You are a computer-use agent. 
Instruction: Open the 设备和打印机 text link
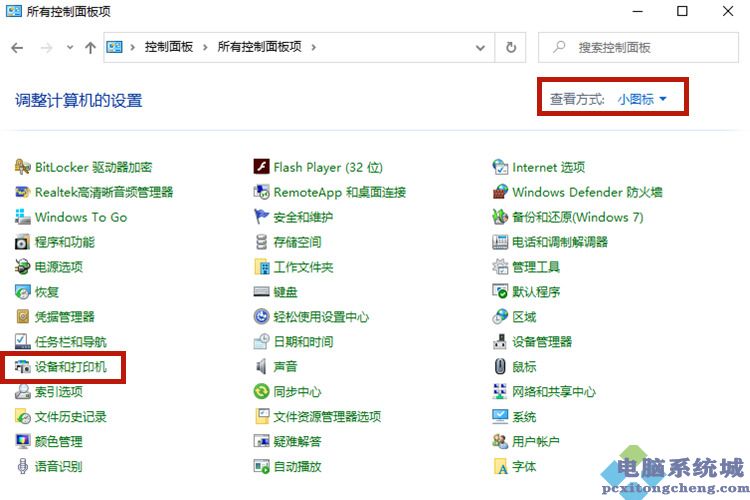71,367
